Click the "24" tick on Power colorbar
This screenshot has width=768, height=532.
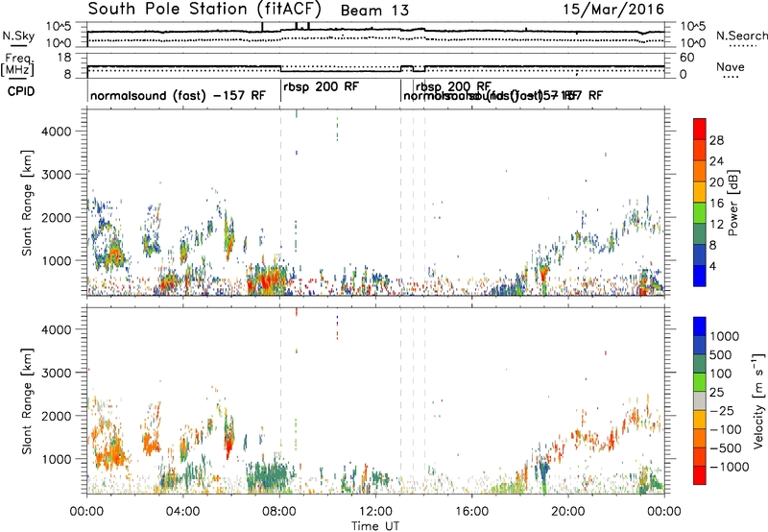pos(716,161)
